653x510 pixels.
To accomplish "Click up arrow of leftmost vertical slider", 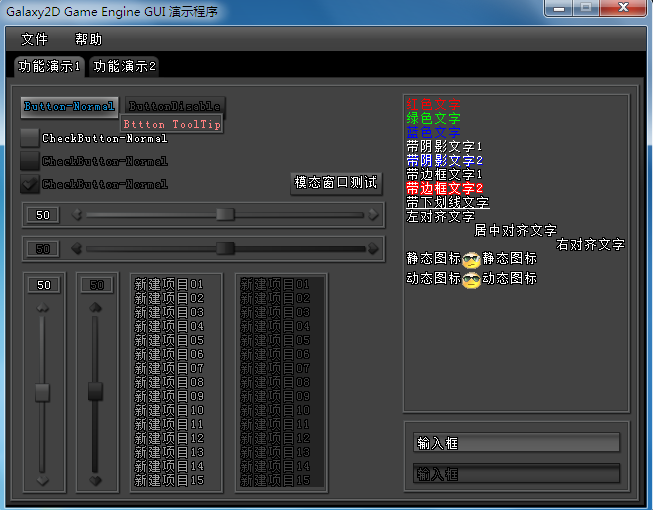I will pyautogui.click(x=42, y=308).
